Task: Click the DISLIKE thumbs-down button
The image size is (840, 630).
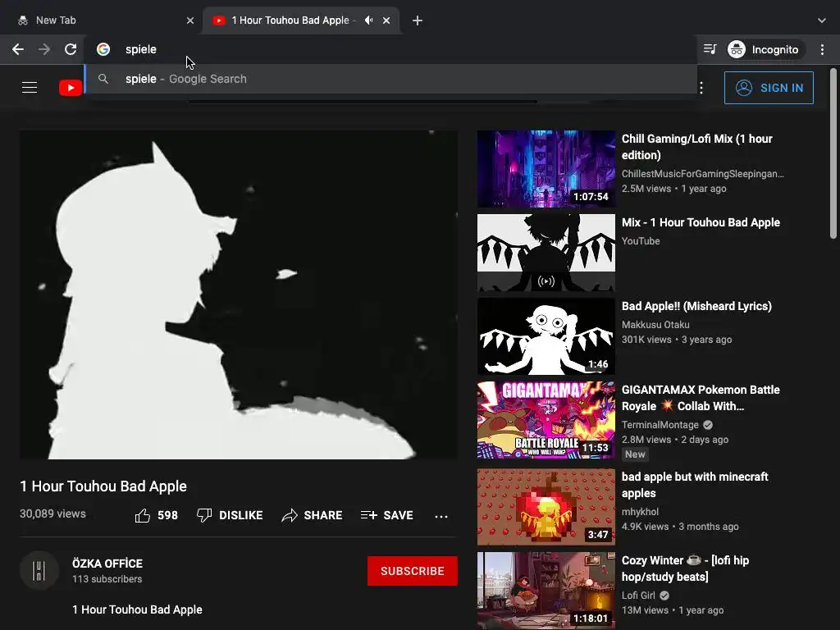Action: 230,515
